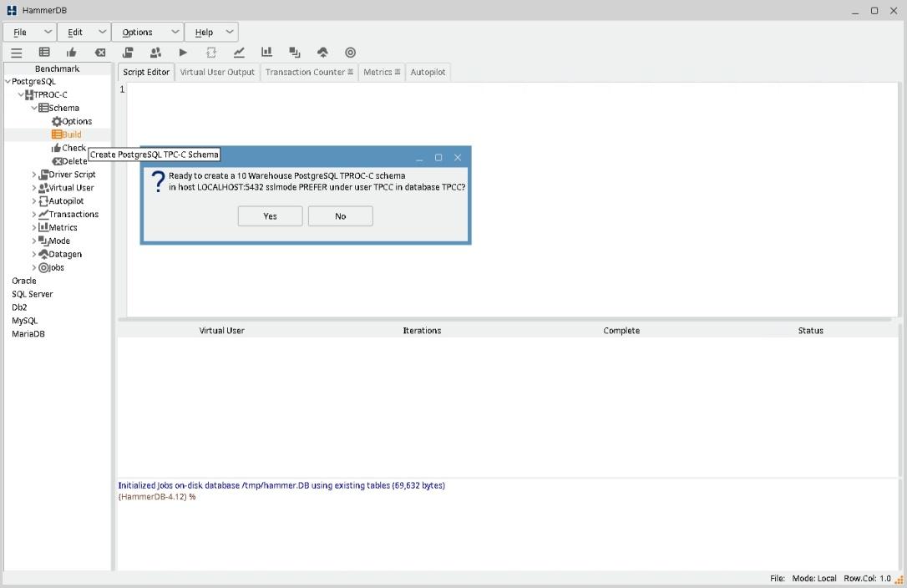Click the Build Schema toolbar icon
The width and height of the screenshot is (907, 588).
pyautogui.click(x=44, y=52)
